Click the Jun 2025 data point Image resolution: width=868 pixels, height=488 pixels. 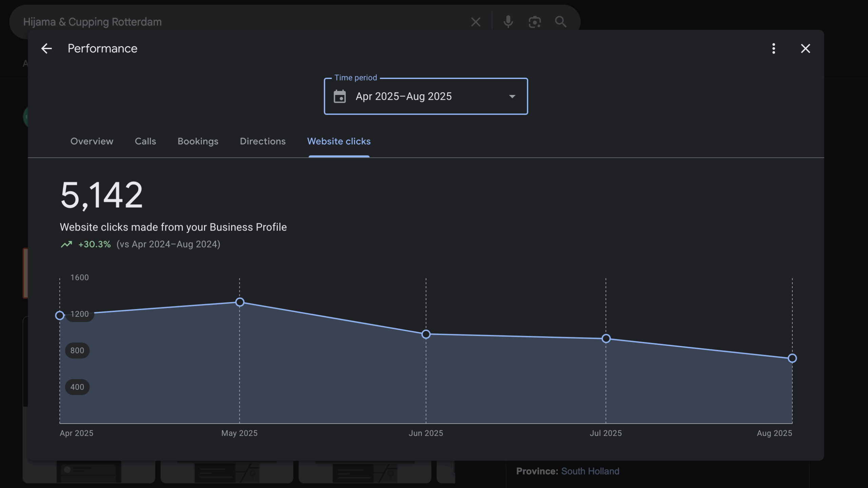(x=426, y=334)
